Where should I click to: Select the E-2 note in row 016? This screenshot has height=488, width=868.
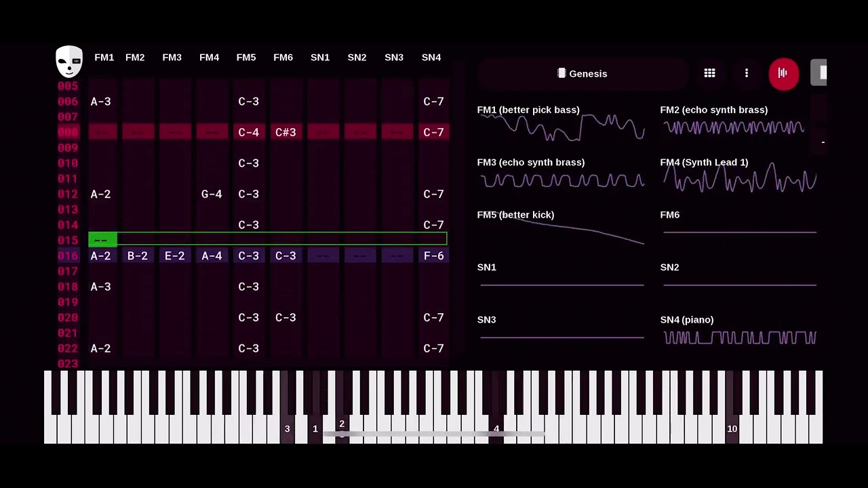click(174, 256)
